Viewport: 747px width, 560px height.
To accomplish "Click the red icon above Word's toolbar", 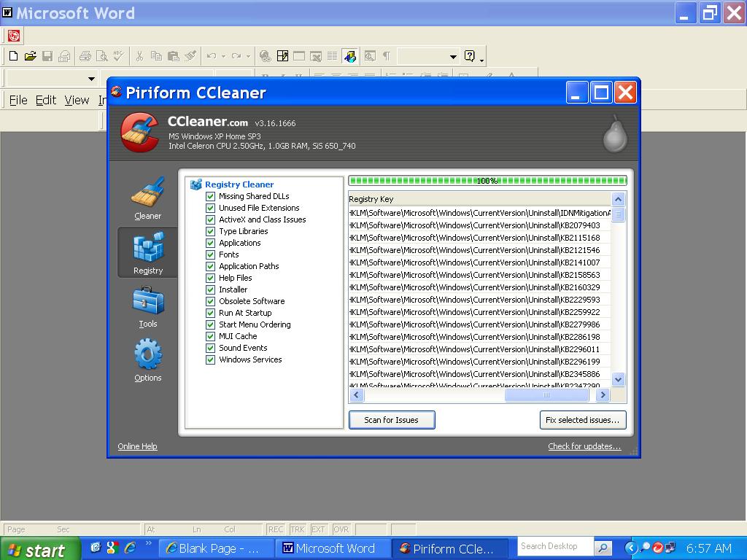I will (x=14, y=36).
